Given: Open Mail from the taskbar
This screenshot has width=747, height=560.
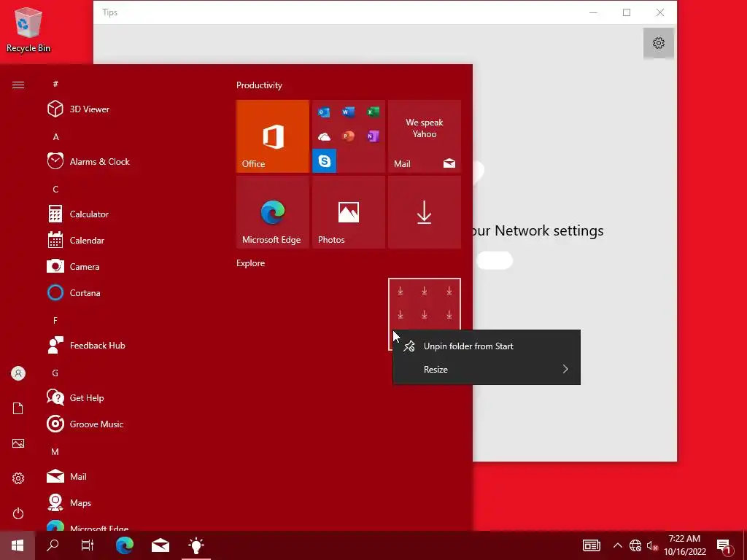Looking at the screenshot, I should click(x=160, y=545).
